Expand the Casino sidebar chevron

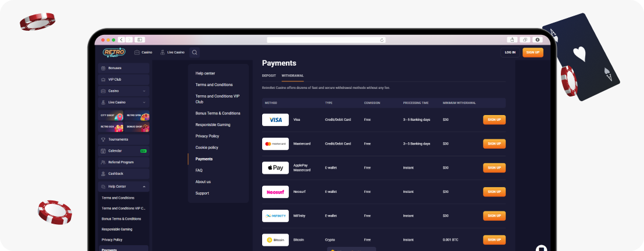tap(144, 91)
